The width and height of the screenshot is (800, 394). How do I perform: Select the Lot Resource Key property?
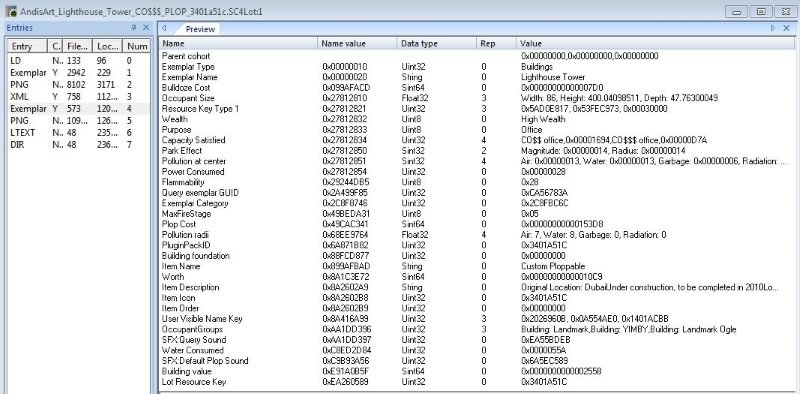477,382
